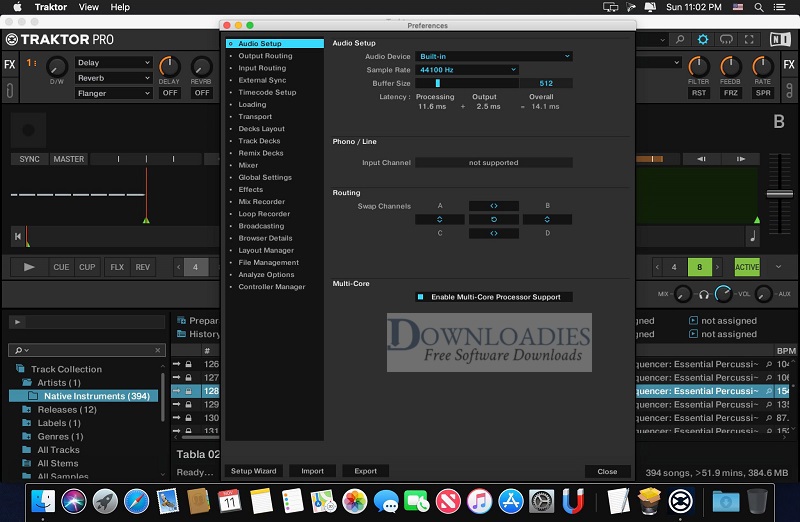Click beat jump backward button on deck B
The width and height of the screenshot is (800, 522).
702,159
